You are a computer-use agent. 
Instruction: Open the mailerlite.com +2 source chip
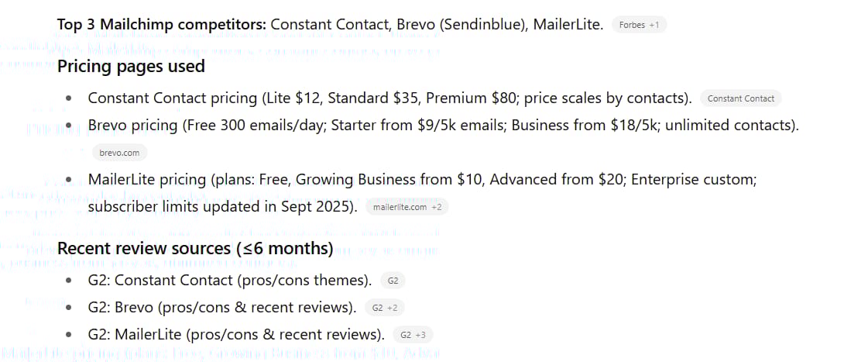(x=407, y=207)
